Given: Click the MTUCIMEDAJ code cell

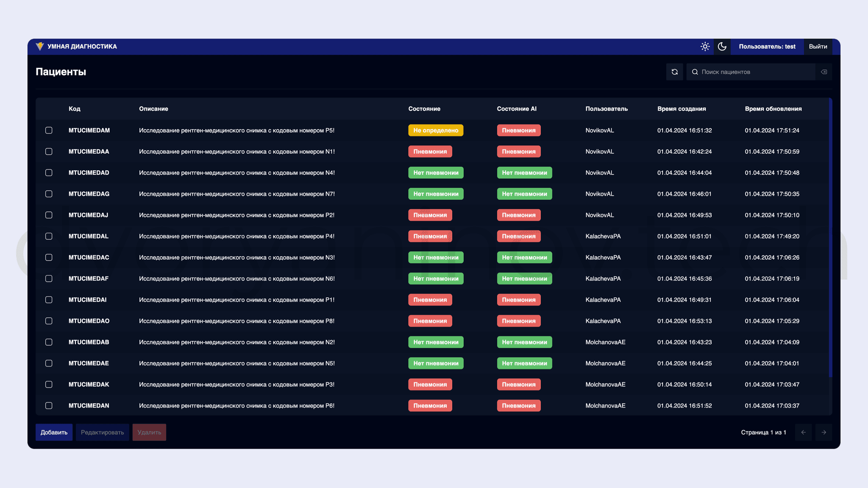Looking at the screenshot, I should [x=88, y=215].
